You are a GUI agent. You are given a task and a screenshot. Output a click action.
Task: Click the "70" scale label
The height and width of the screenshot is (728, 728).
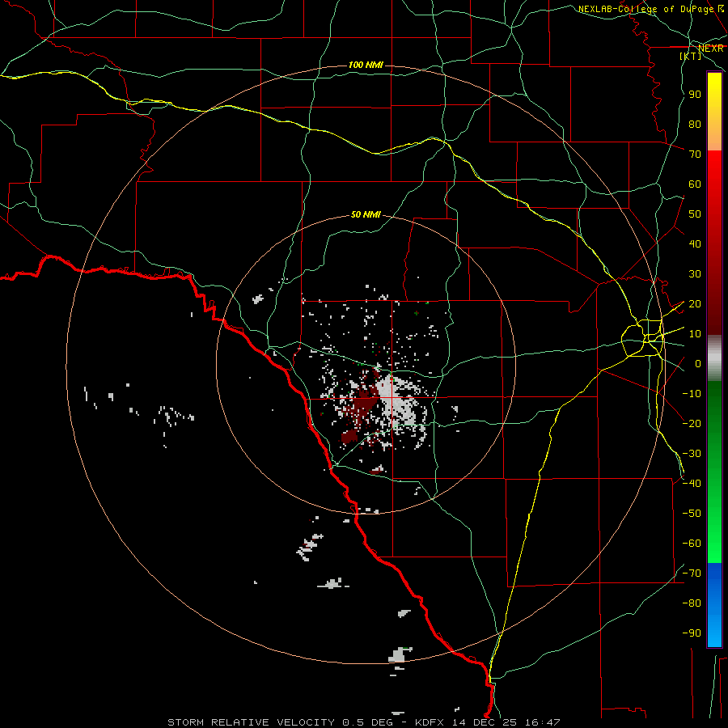[695, 154]
